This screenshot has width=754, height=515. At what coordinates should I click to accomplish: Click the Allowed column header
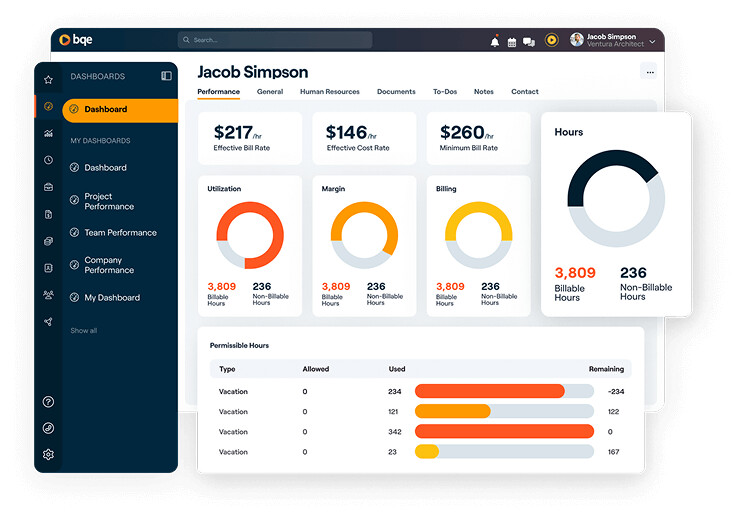pyautogui.click(x=316, y=369)
